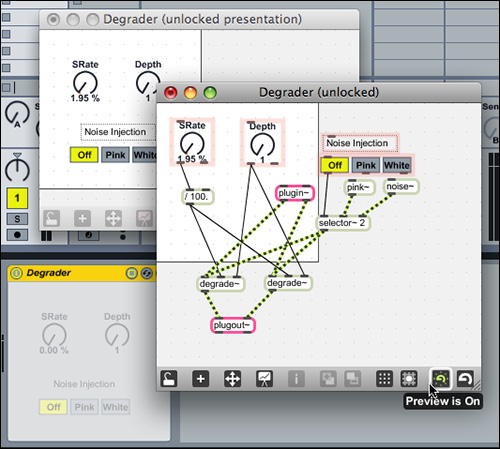This screenshot has height=449, width=500.
Task: Select the Off noise injection tab in patcher
Action: pos(335,165)
